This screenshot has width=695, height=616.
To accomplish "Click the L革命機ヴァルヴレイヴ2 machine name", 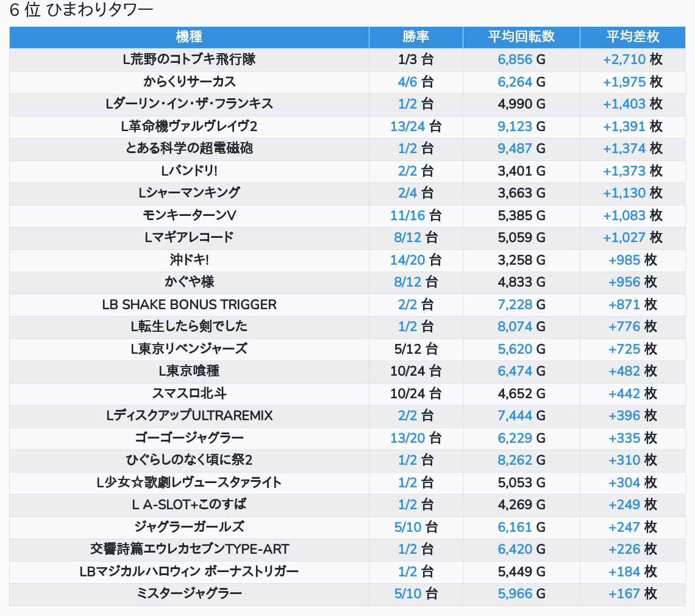I will point(189,126).
